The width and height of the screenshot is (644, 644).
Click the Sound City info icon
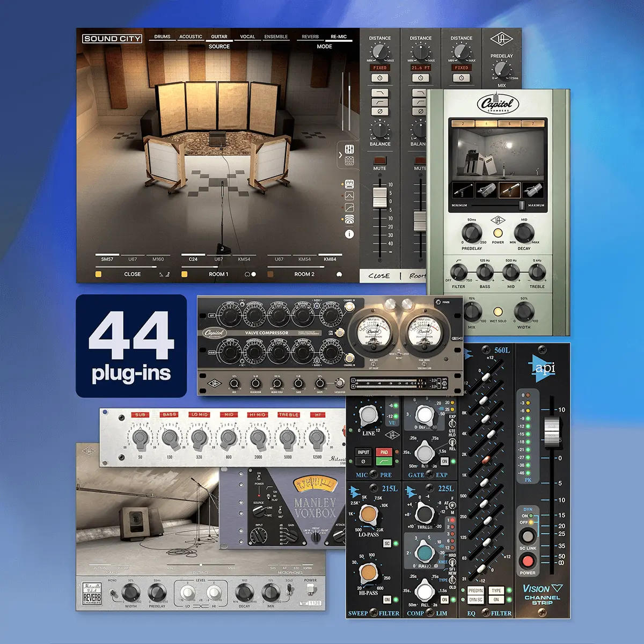pos(349,234)
